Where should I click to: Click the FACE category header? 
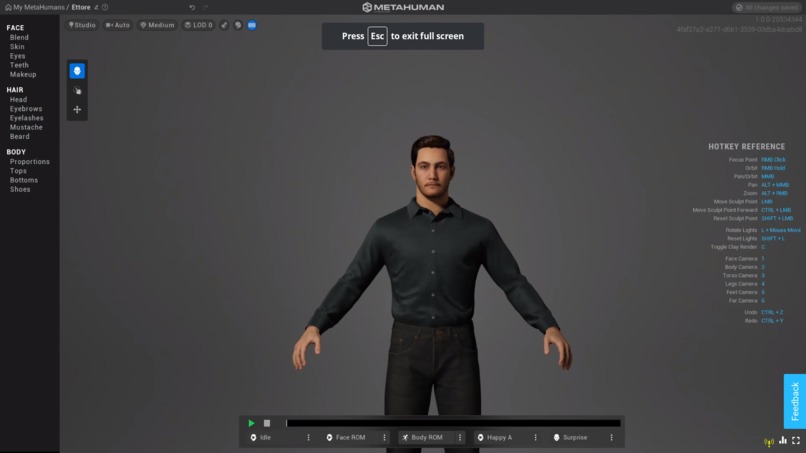15,28
